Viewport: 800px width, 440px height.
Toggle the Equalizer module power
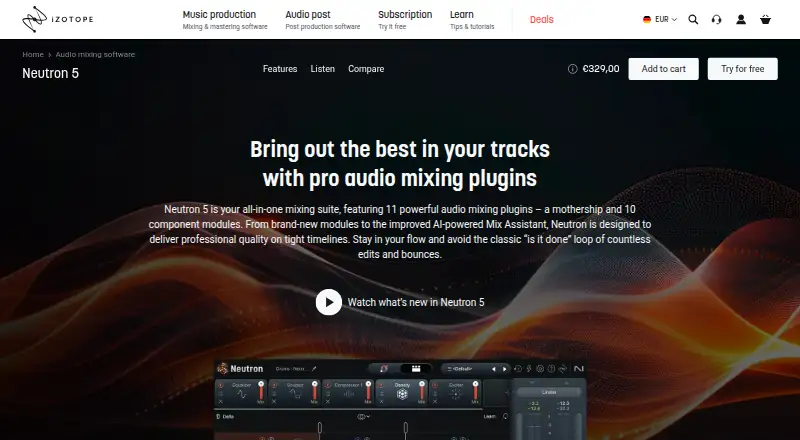click(x=220, y=385)
